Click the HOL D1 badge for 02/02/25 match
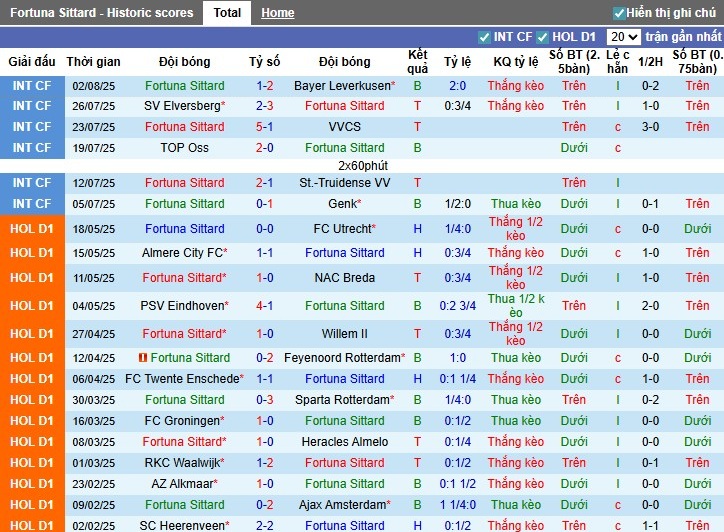 click(32, 525)
